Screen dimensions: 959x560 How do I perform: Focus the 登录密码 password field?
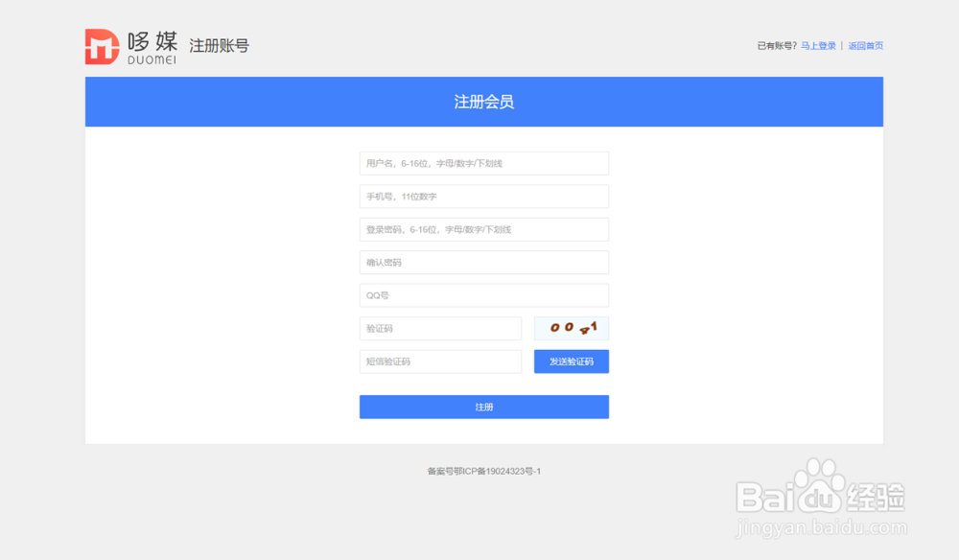pyautogui.click(x=484, y=229)
